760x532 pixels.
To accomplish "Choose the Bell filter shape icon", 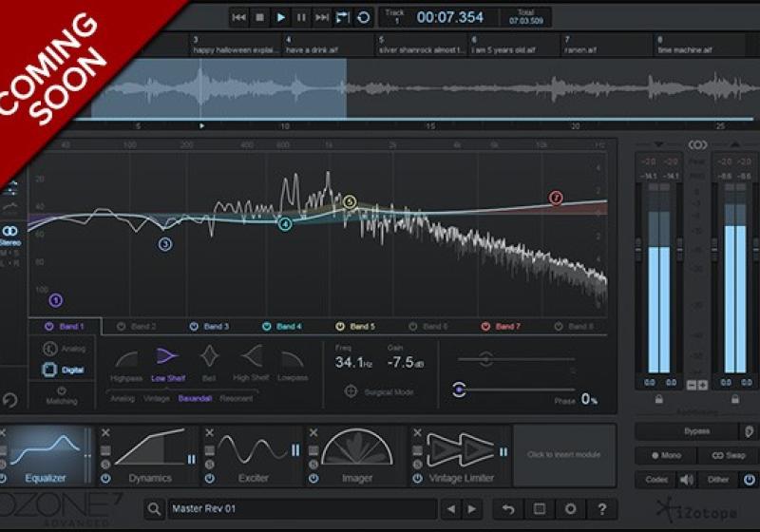I will tap(210, 357).
